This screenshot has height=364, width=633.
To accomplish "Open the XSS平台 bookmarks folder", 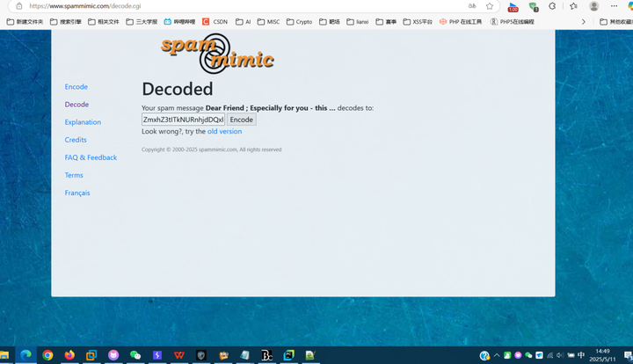I will (418, 22).
